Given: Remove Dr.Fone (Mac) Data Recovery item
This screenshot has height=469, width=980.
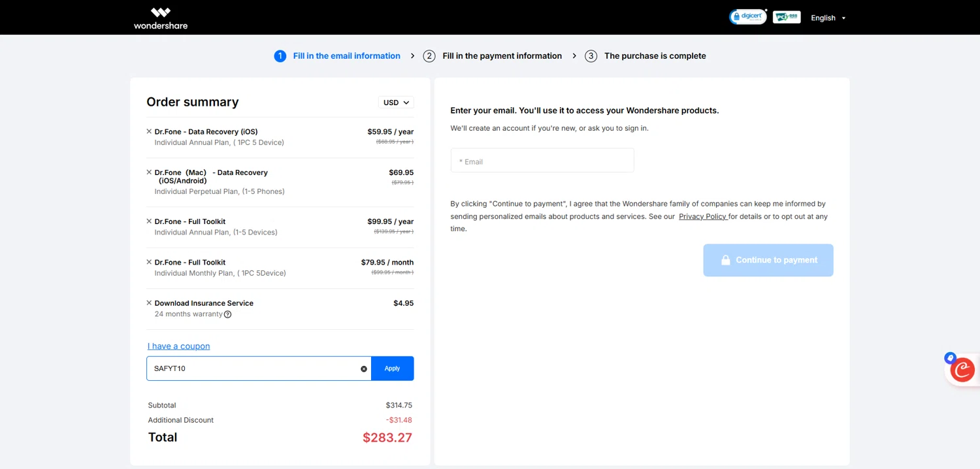Looking at the screenshot, I should click(x=149, y=172).
